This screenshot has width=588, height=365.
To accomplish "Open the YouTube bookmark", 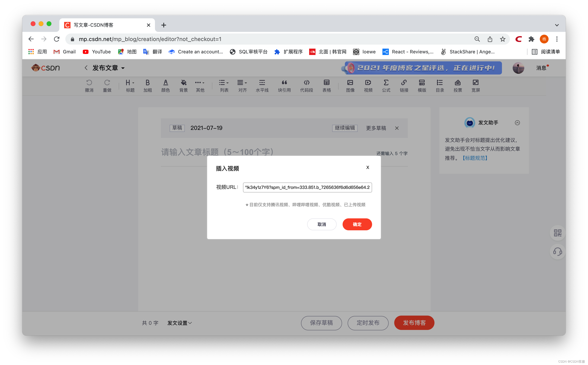I will coord(97,52).
